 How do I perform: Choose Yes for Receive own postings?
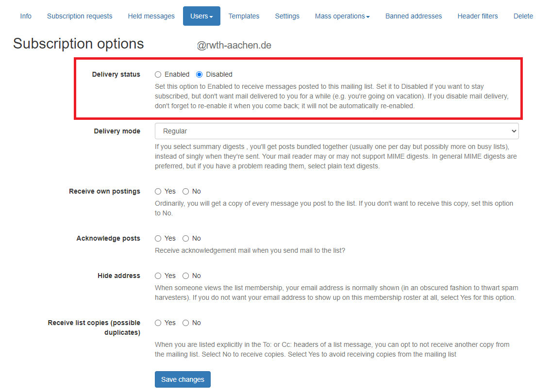[x=158, y=192]
